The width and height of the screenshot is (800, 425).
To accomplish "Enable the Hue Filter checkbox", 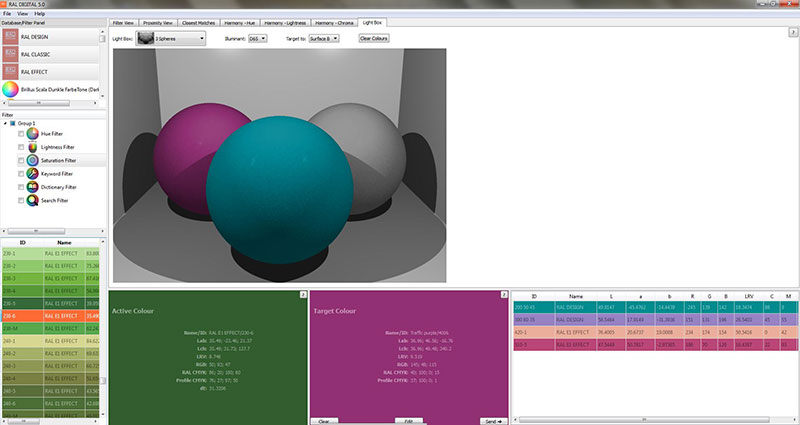I will tap(21, 134).
